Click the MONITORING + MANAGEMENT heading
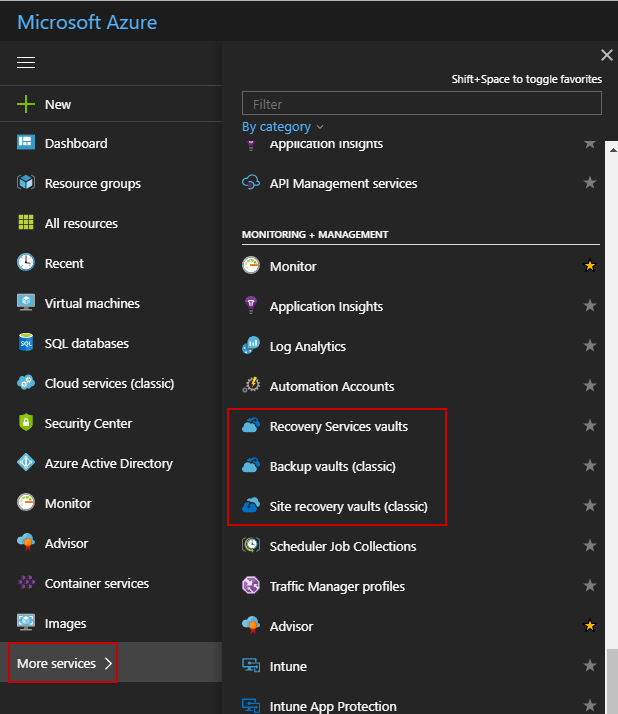Viewport: 618px width, 714px height. coord(315,235)
